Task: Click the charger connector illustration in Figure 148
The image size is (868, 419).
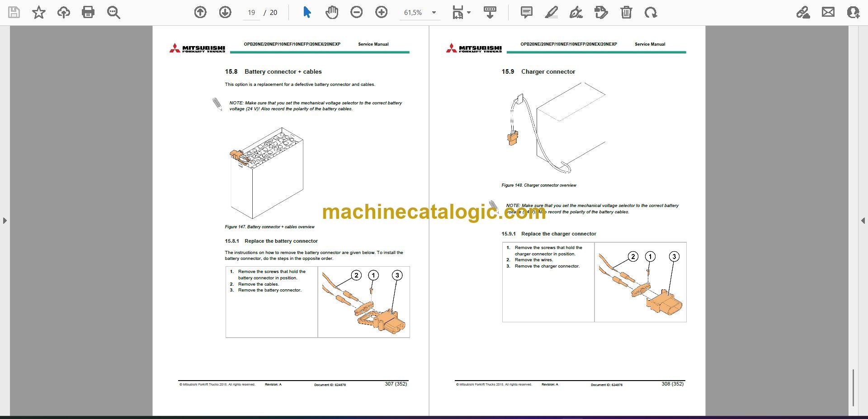Action: tap(557, 128)
